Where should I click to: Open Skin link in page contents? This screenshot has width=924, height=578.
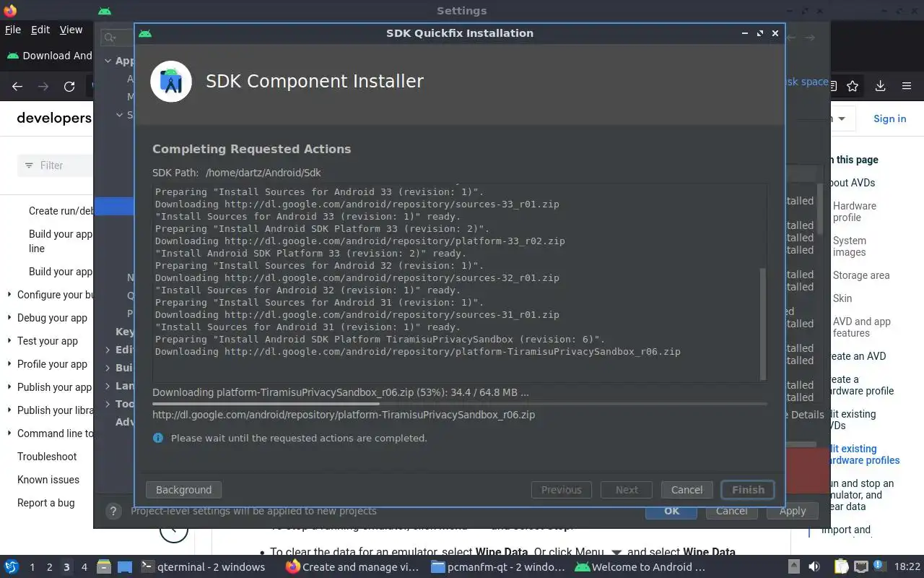coord(842,298)
